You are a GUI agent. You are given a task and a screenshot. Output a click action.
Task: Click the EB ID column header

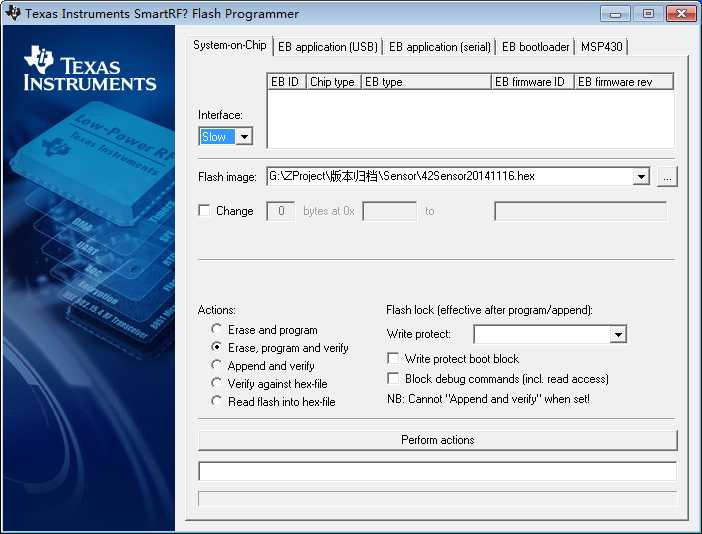[287, 82]
